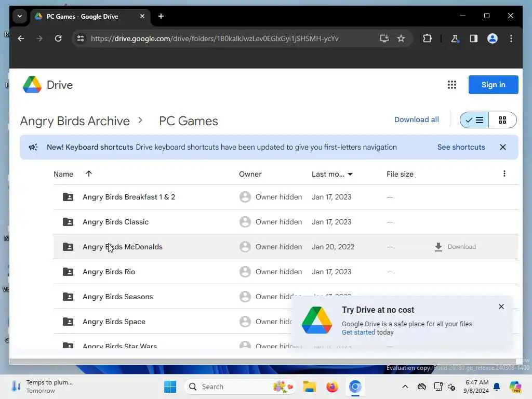Click owner avatar in Angry Birds Classic row
Image resolution: width=532 pixels, height=399 pixels.
click(245, 222)
